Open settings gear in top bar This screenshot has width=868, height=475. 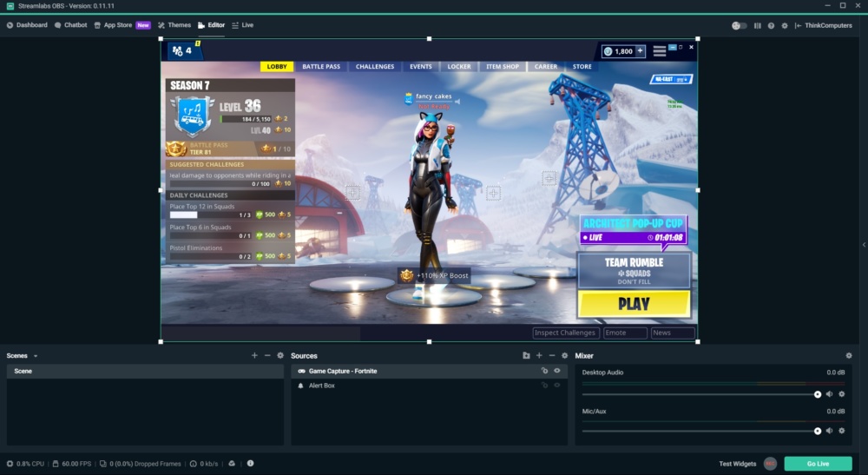(785, 25)
